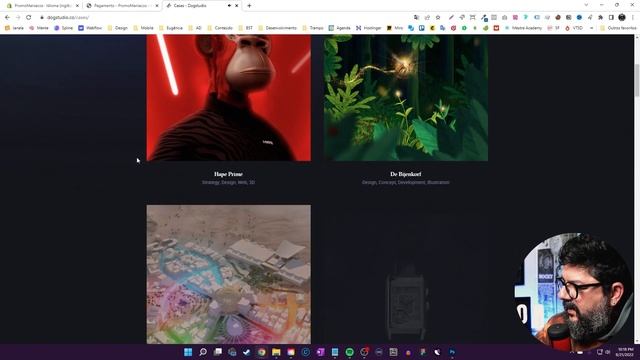
Task: Open the Outros favoritos folder
Action: pyautogui.click(x=618, y=28)
